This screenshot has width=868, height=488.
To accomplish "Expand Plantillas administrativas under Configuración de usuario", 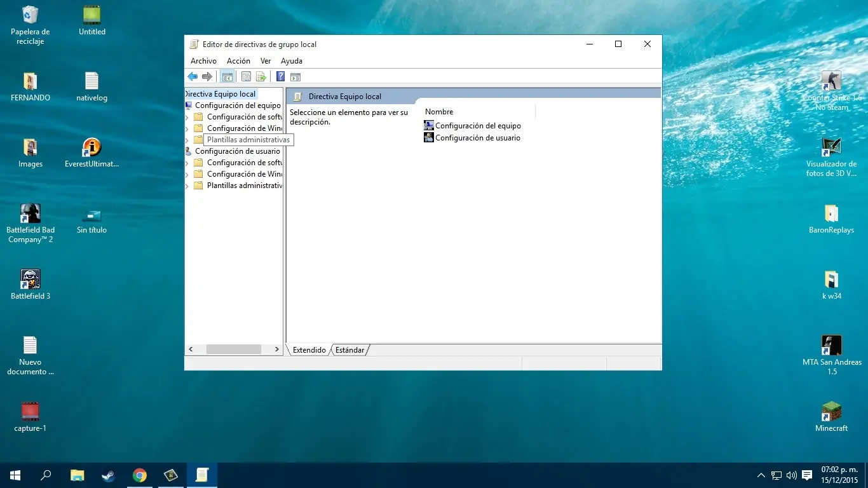I will (x=187, y=186).
